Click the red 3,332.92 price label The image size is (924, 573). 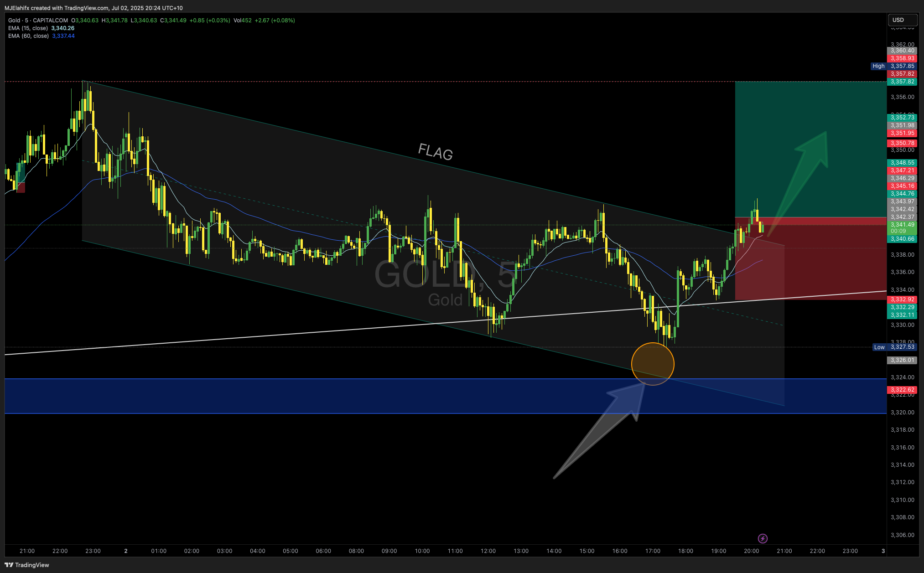pyautogui.click(x=902, y=299)
